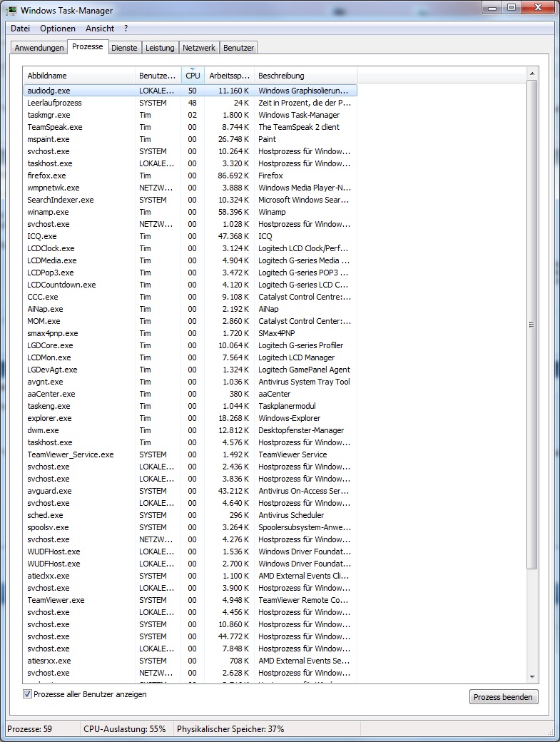560x742 pixels.
Task: Click 'Physikalischer Speicher: 37%' status entry
Action: (230, 729)
